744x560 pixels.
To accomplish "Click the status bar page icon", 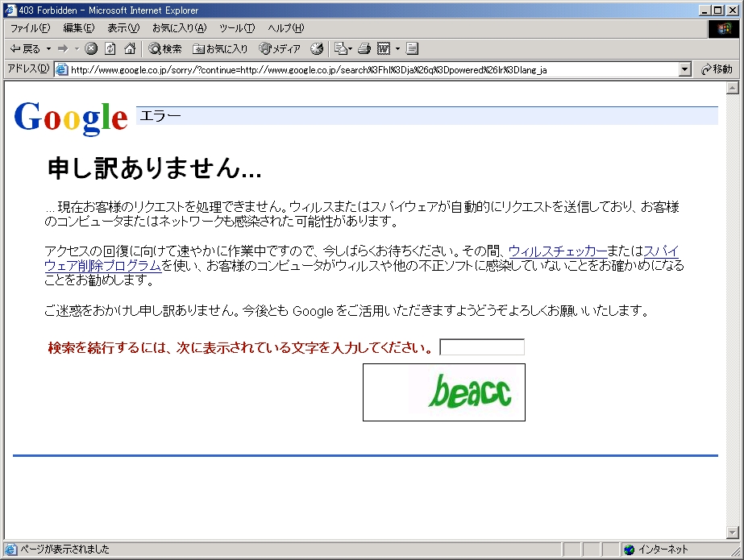I will (10, 549).
